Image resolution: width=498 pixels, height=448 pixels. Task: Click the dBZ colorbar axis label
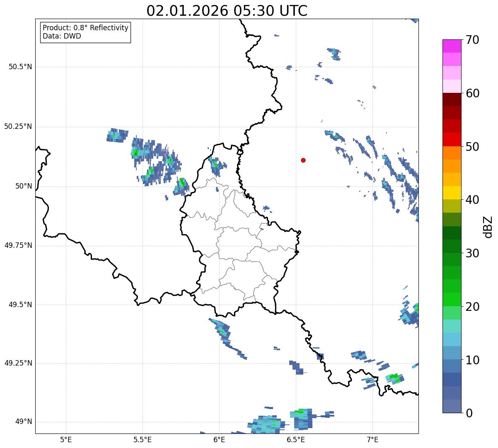click(x=488, y=226)
